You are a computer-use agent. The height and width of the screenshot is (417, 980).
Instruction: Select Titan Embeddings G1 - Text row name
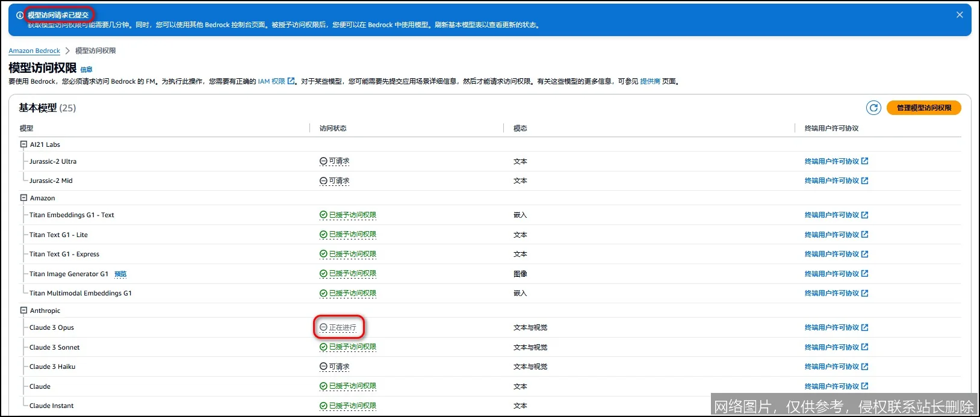(72, 215)
